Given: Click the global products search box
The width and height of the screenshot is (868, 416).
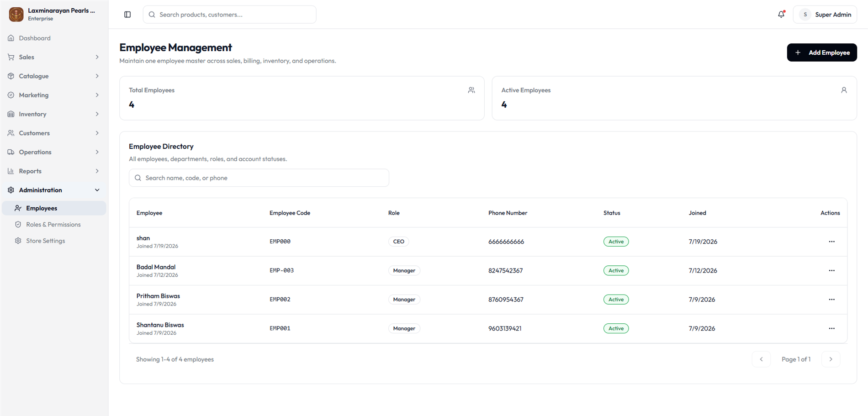Looking at the screenshot, I should tap(229, 15).
